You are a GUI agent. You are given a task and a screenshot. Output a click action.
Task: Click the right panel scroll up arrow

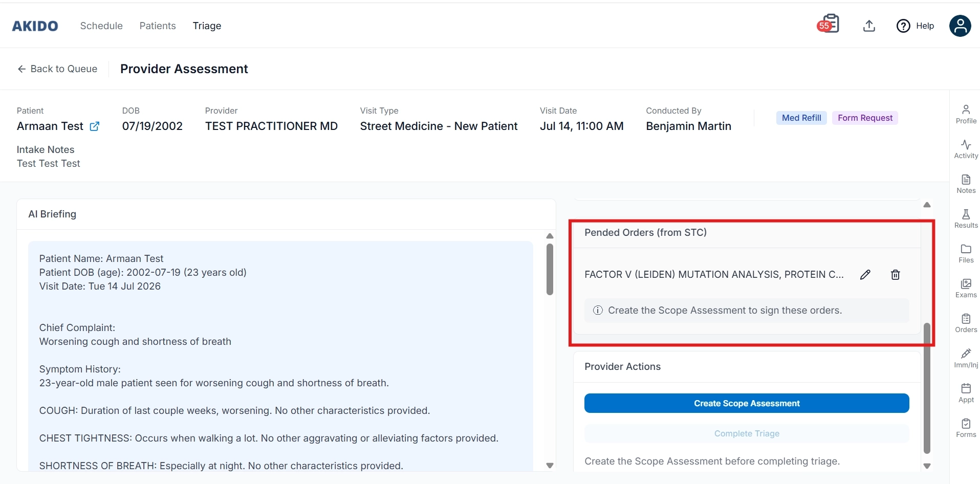point(927,205)
